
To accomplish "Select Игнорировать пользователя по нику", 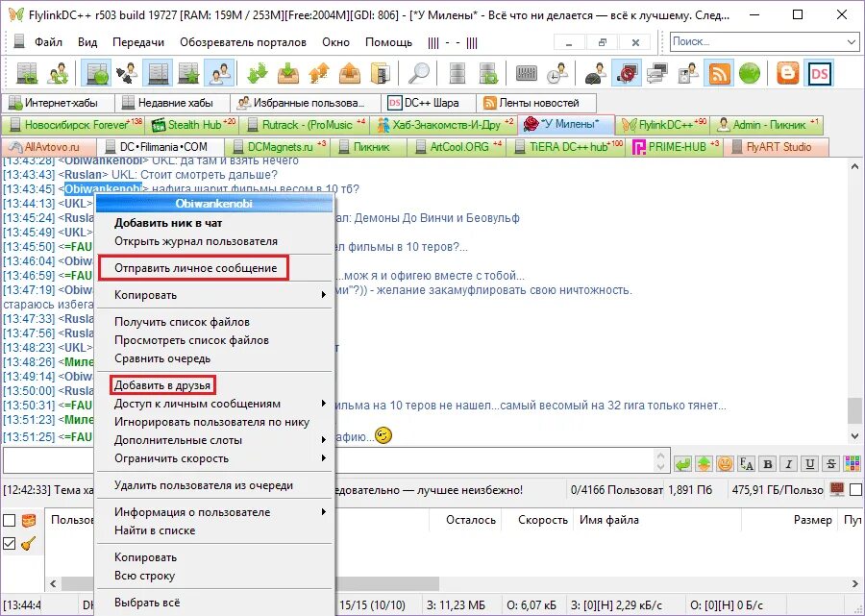I will click(211, 422).
